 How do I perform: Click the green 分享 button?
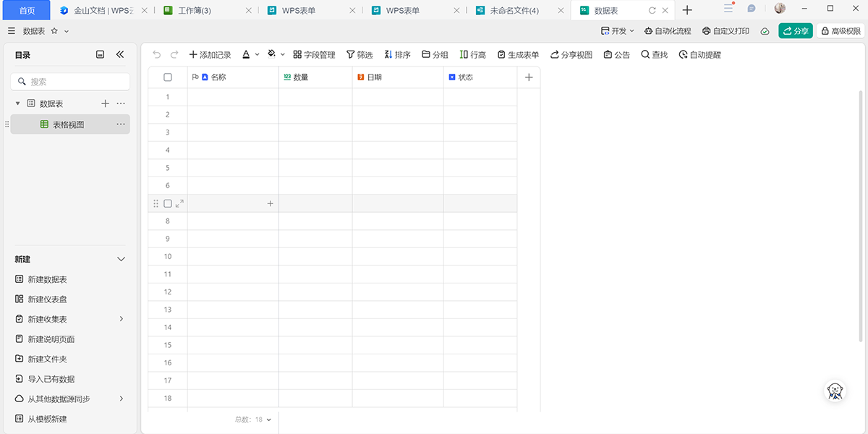795,31
